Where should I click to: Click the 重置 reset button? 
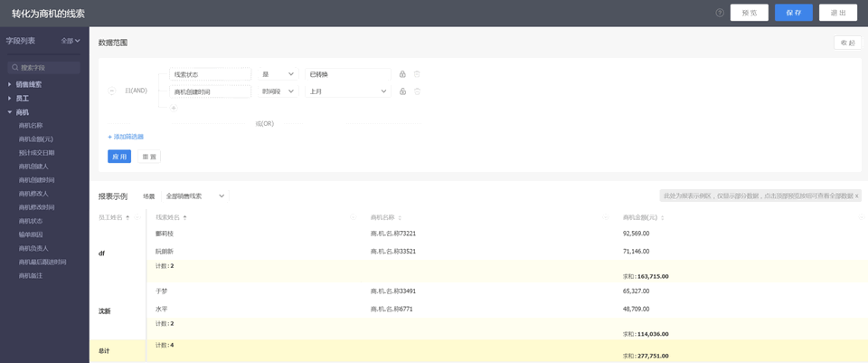pos(149,157)
